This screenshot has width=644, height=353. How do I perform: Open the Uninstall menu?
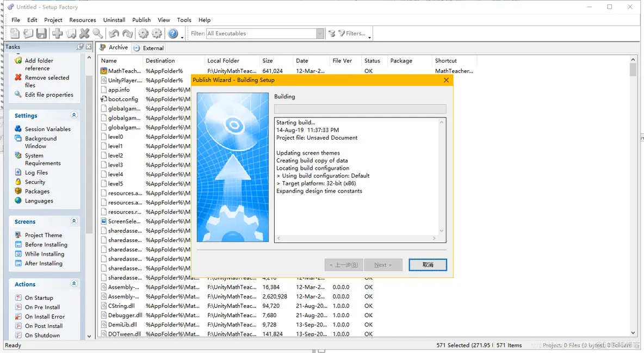point(114,20)
